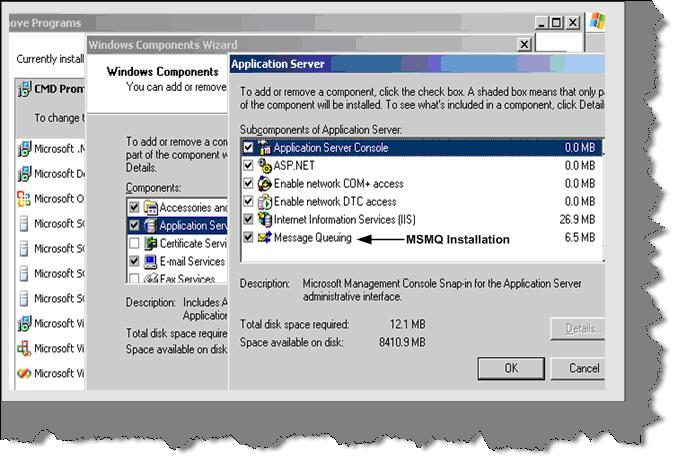Toggle the Application Server checkbox in the wizard

(134, 225)
